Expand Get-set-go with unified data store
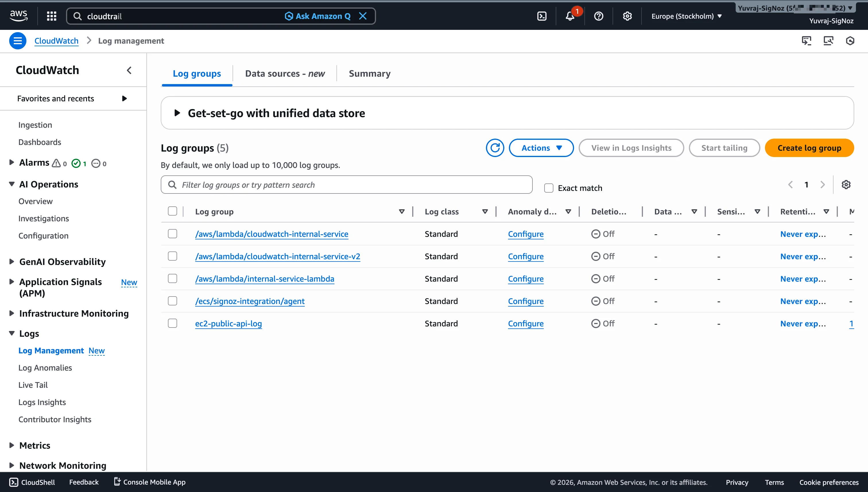This screenshot has width=868, height=492. 177,113
